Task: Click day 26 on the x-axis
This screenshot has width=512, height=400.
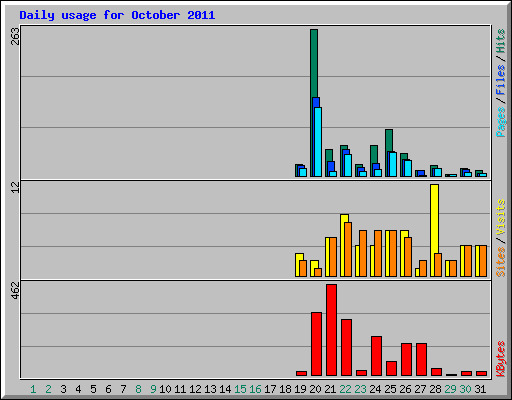Action: click(405, 389)
